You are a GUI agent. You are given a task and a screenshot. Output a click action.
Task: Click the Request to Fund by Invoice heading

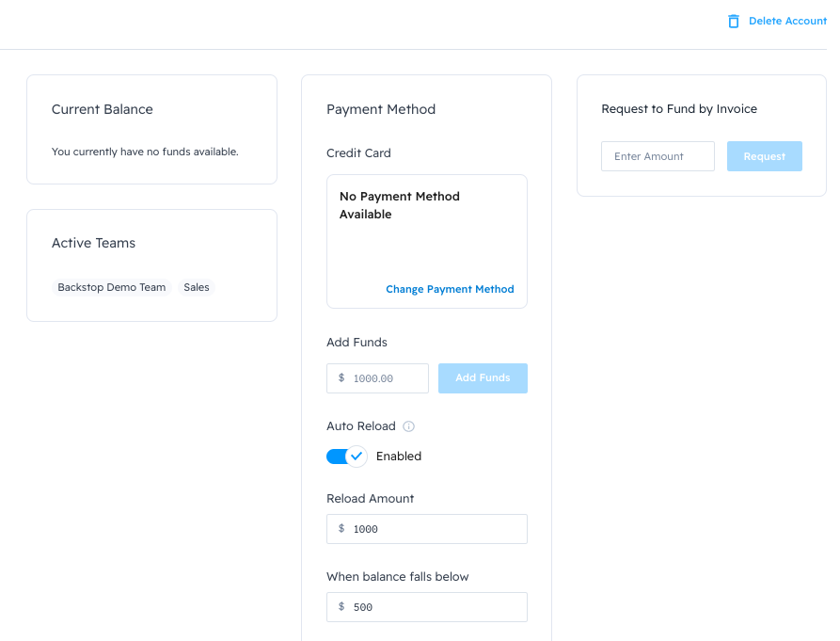pyautogui.click(x=679, y=109)
